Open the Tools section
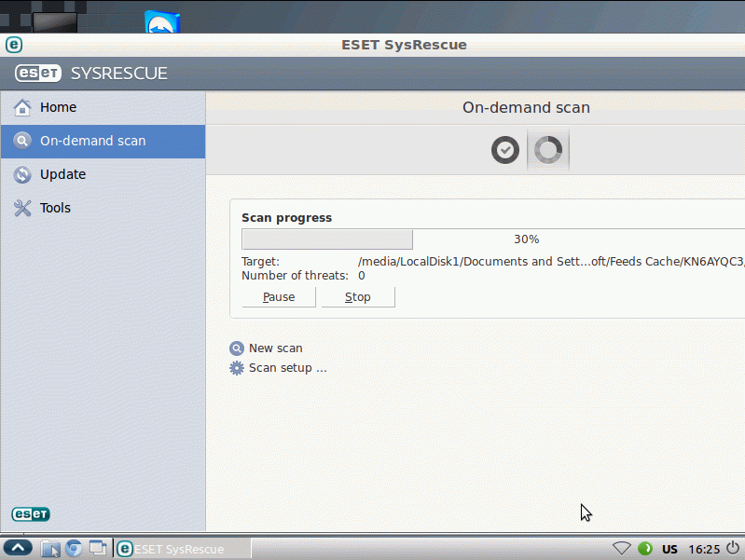Screen dimensions: 745x560 pyautogui.click(x=103, y=208)
